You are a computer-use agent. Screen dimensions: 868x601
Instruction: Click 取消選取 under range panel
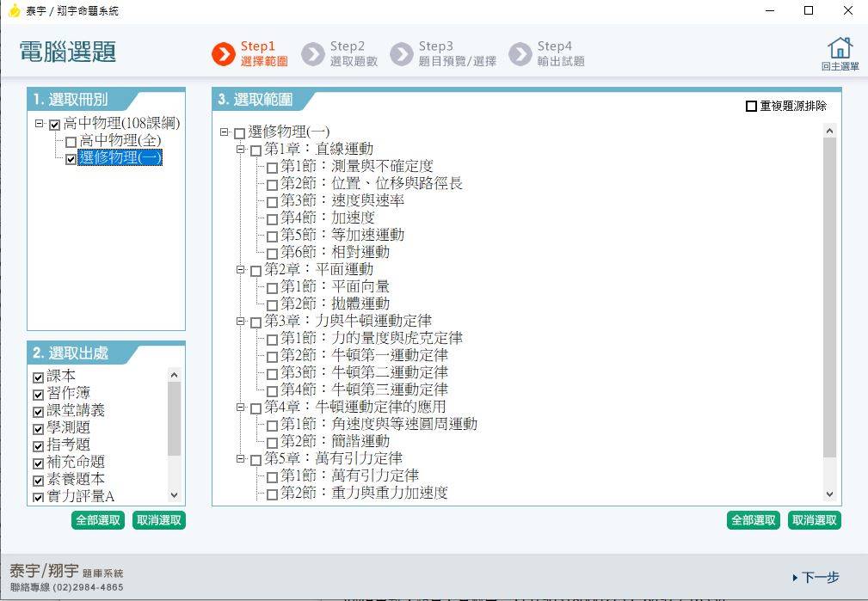[815, 520]
